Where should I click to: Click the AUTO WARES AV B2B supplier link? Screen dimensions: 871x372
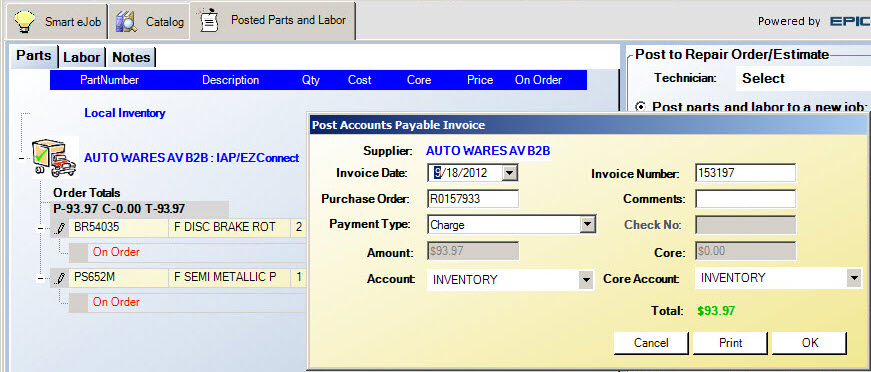tap(488, 151)
